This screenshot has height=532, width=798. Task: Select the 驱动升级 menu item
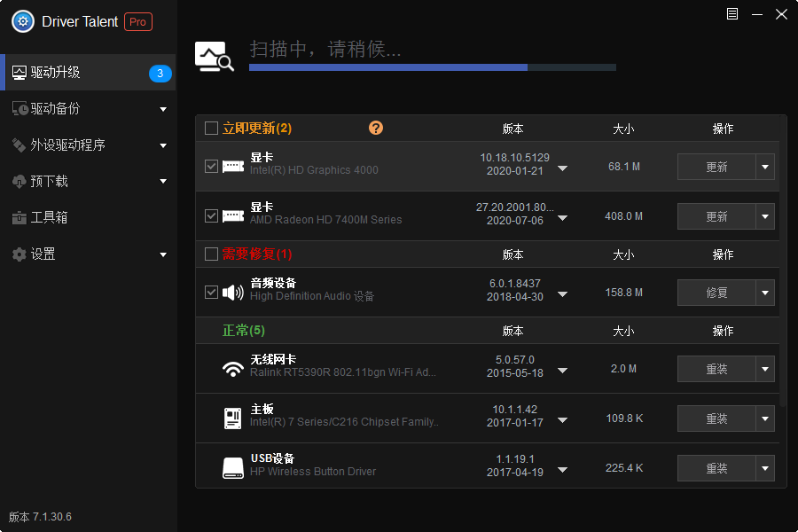pos(88,73)
